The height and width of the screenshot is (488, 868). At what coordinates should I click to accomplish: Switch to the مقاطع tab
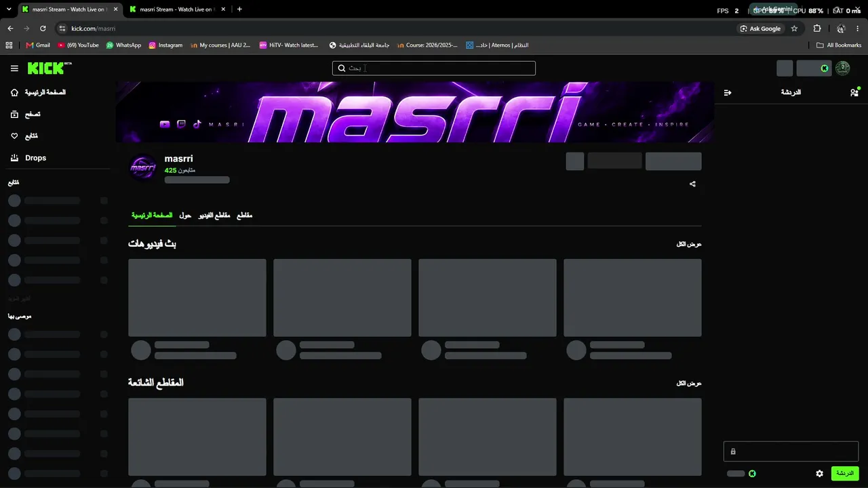[244, 216]
